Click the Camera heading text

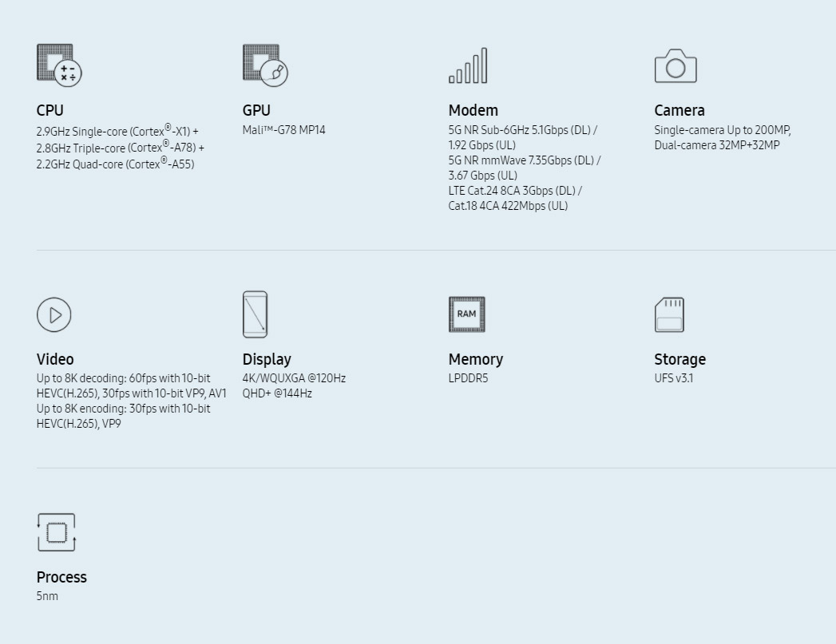coord(679,110)
